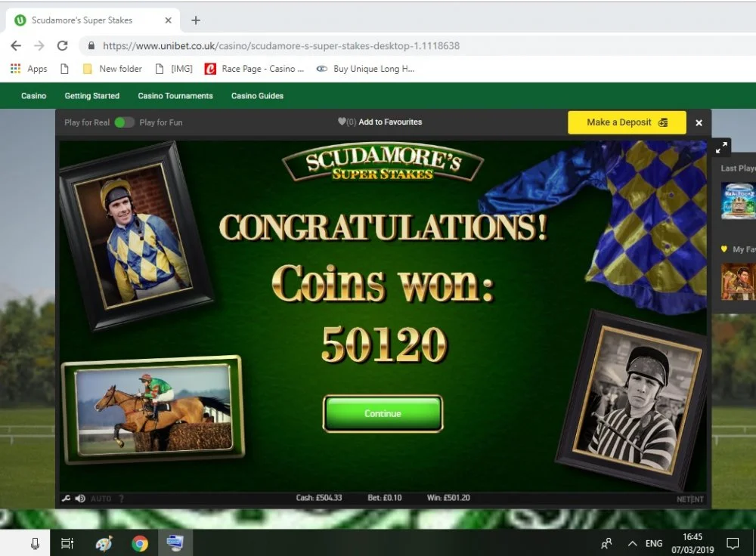756x556 pixels.
Task: Toggle the Play for Real / Play for Fun switch
Action: 124,122
